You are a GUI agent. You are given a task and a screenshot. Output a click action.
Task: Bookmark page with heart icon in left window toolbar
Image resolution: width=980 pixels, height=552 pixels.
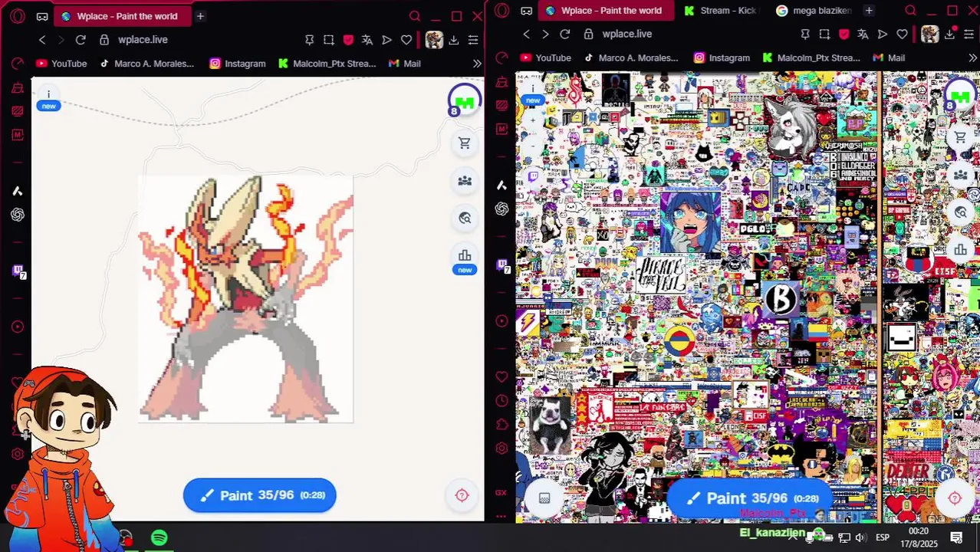(406, 40)
